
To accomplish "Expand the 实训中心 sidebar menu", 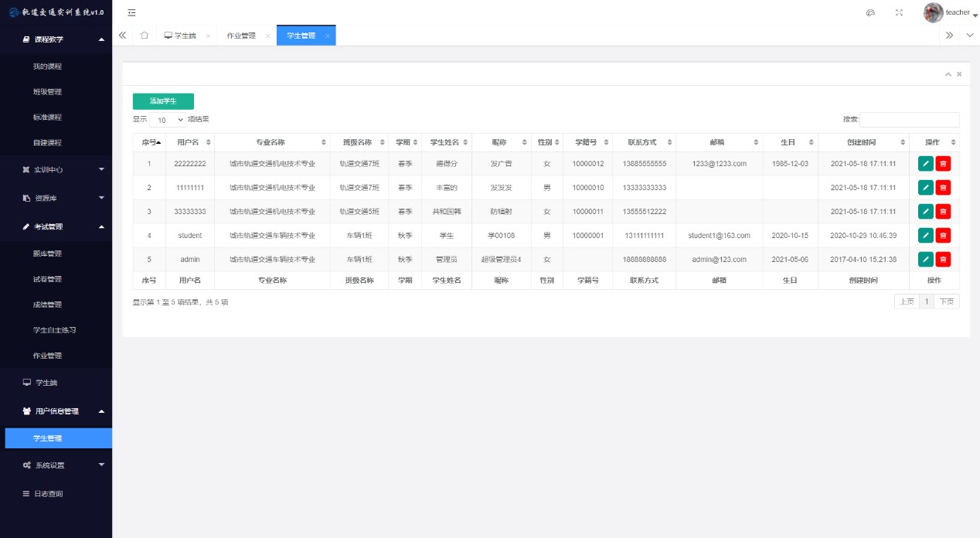I will [x=56, y=169].
